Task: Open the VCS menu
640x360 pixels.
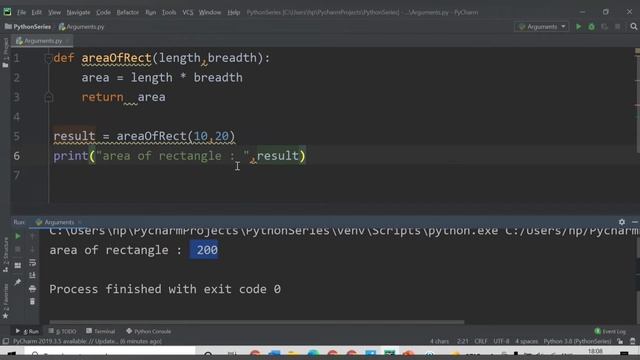Action: 188,12
